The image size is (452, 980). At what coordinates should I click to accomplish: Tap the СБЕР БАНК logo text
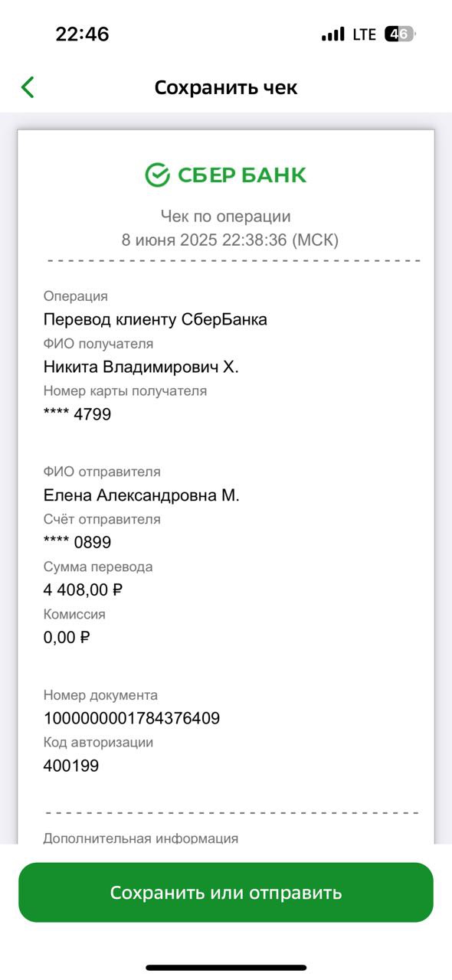pyautogui.click(x=242, y=175)
